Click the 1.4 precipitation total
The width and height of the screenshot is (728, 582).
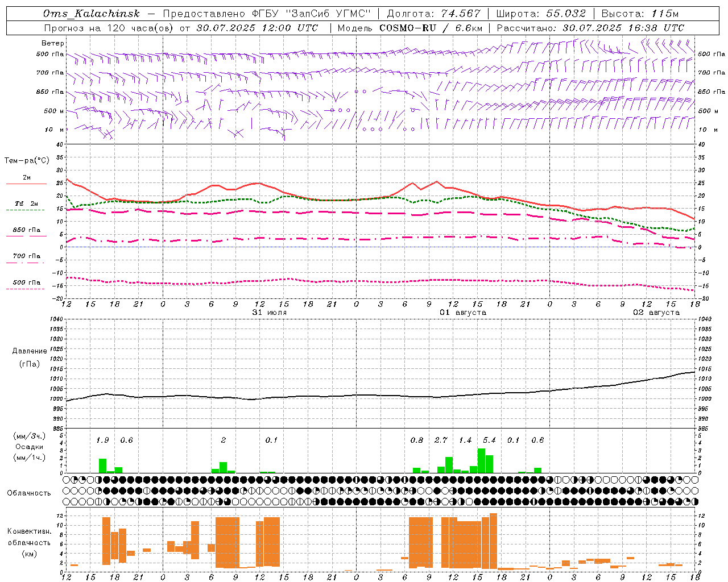[465, 440]
